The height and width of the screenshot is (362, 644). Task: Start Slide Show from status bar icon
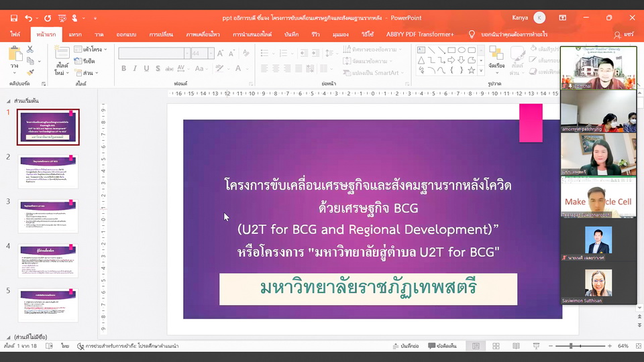537,346
